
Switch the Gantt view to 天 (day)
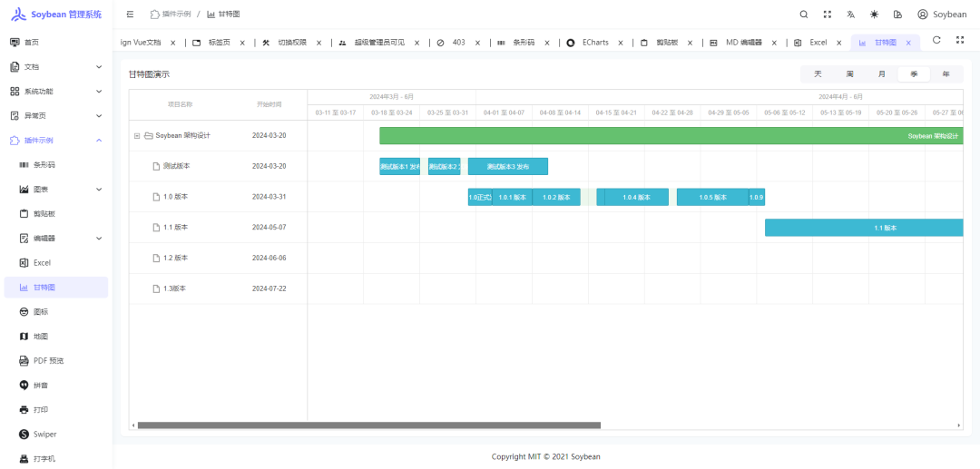818,74
